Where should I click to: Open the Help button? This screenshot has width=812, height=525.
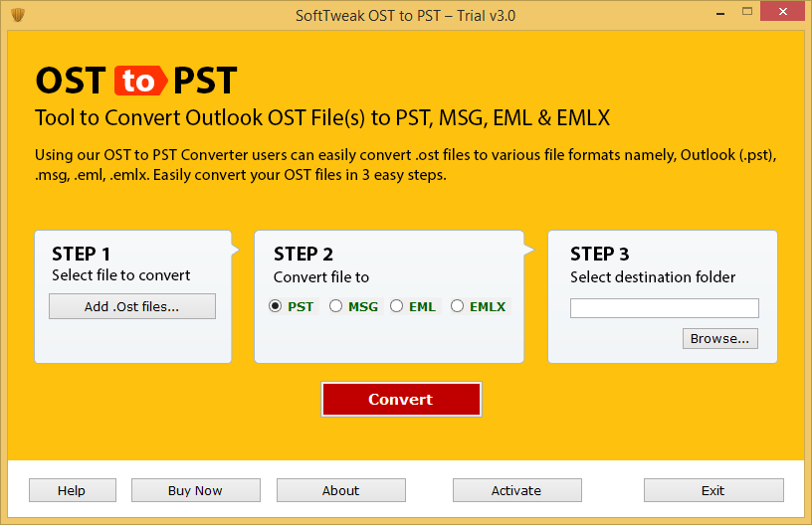[x=72, y=490]
